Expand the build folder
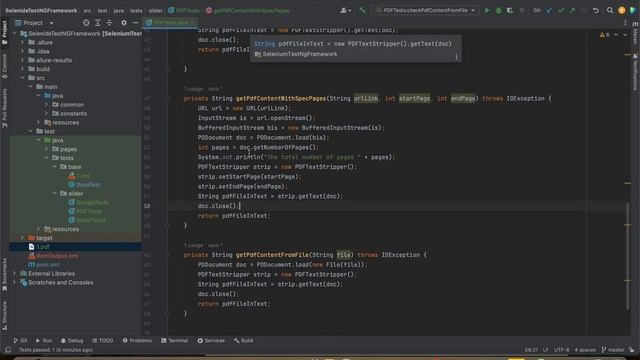640x360 pixels. pos(22,69)
